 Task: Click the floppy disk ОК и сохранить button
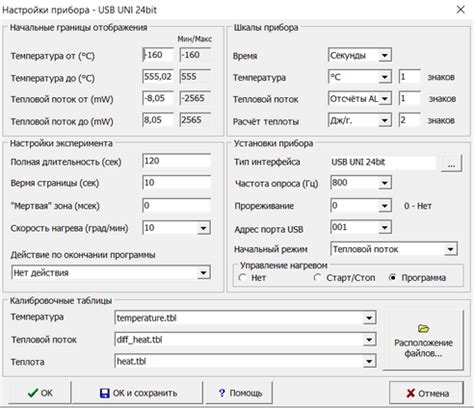point(138,393)
